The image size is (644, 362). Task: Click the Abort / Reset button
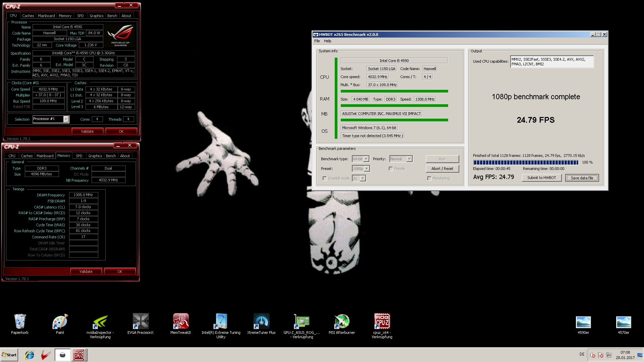click(x=442, y=169)
